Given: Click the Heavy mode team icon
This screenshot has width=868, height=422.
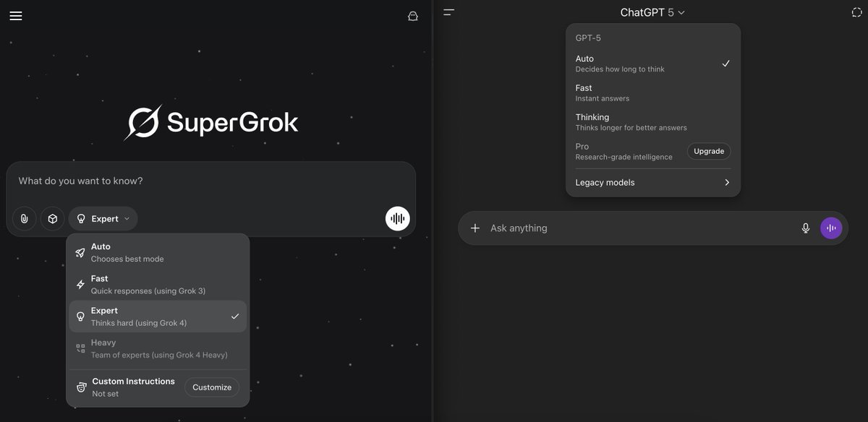Looking at the screenshot, I should 80,348.
